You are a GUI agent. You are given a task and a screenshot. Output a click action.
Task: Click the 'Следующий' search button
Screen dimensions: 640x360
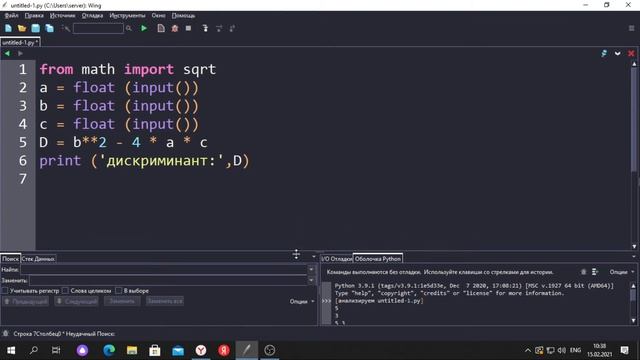77,301
